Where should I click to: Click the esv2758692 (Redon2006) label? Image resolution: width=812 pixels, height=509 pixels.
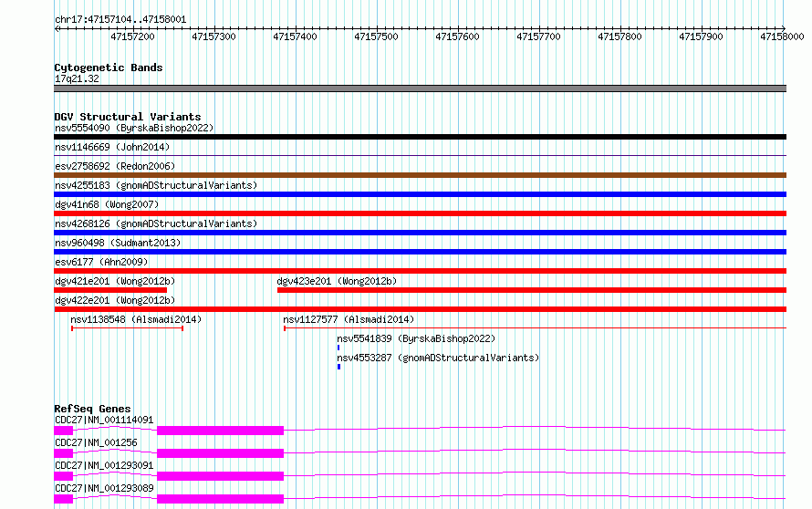tap(115, 166)
